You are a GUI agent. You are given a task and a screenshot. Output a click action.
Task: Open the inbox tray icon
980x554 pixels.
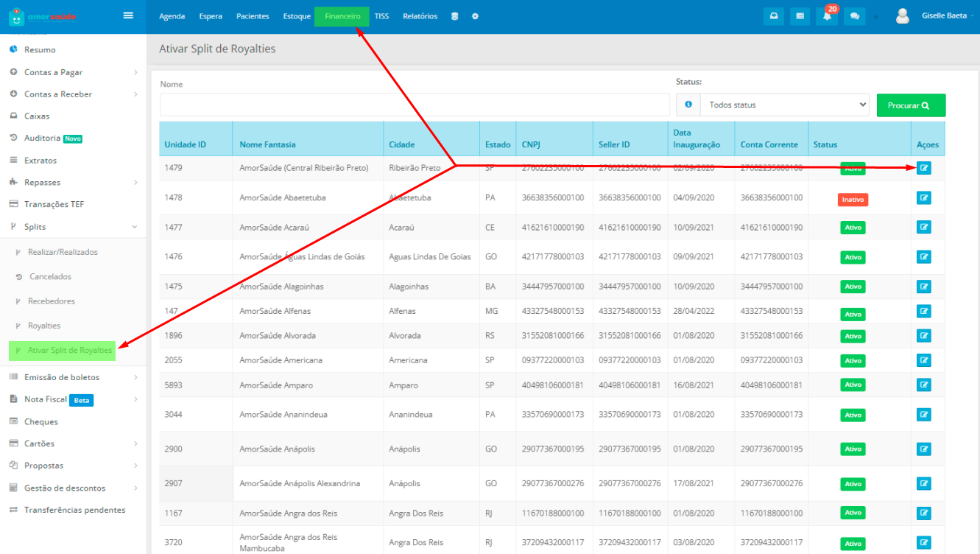click(774, 16)
